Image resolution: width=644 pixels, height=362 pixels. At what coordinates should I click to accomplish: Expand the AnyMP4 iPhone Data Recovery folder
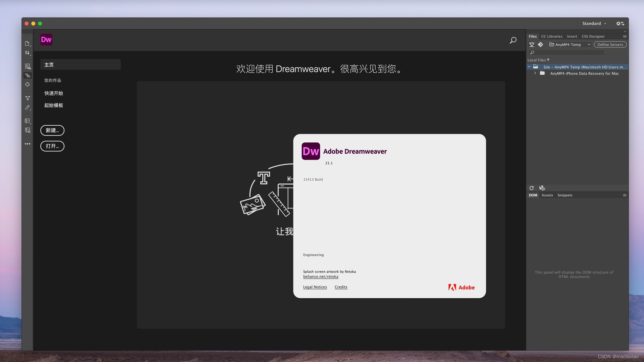pyautogui.click(x=535, y=73)
